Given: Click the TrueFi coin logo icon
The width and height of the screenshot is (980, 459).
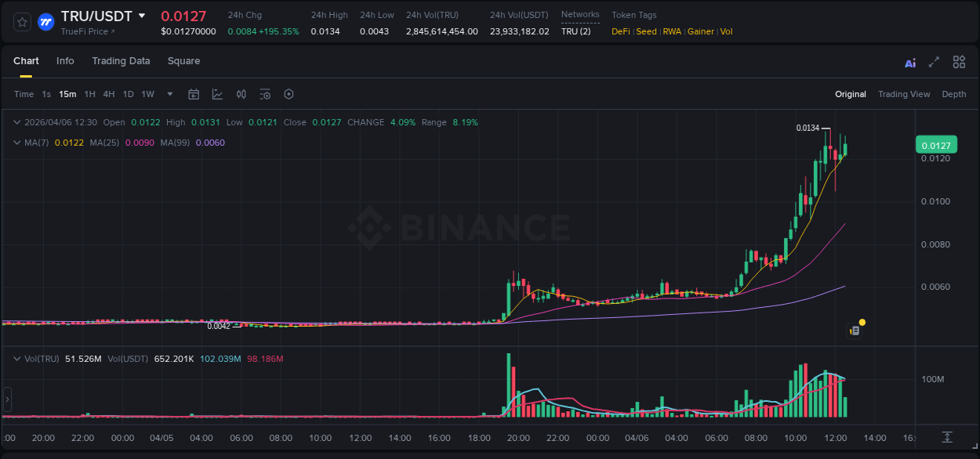Looking at the screenshot, I should (x=46, y=22).
